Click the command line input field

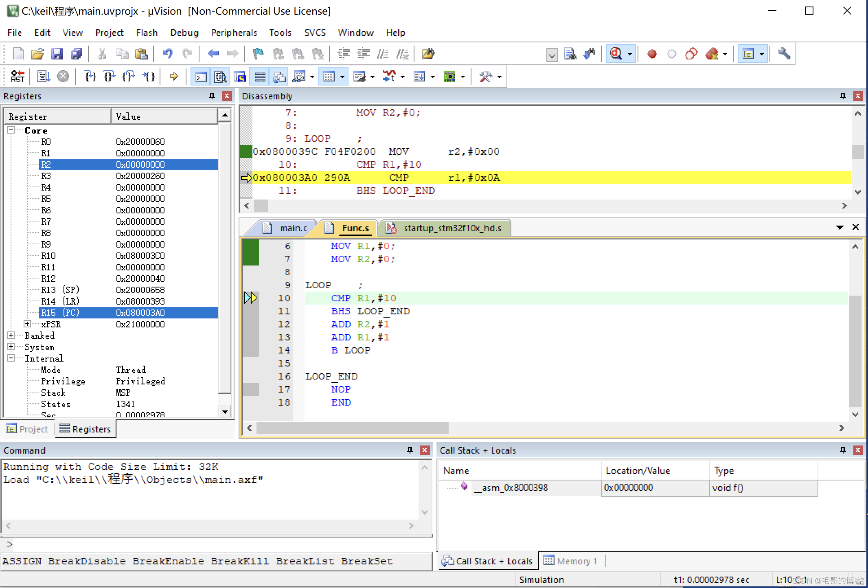pos(216,544)
